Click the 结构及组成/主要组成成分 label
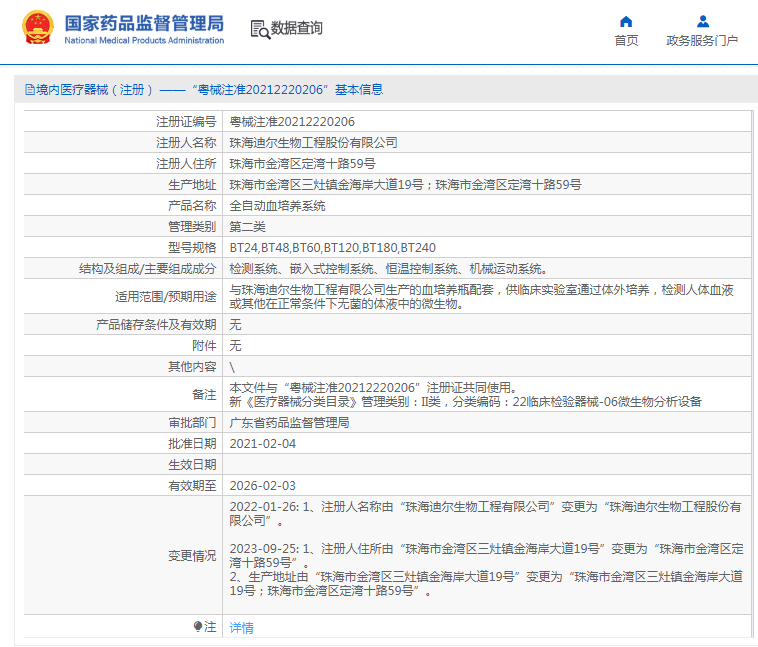Image resolution: width=758 pixels, height=647 pixels. [x=147, y=269]
